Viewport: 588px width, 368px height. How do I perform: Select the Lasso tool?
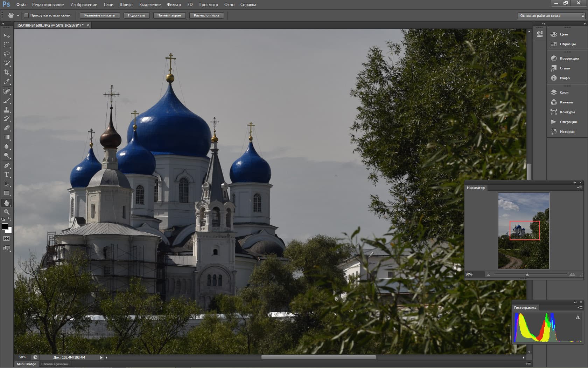7,54
